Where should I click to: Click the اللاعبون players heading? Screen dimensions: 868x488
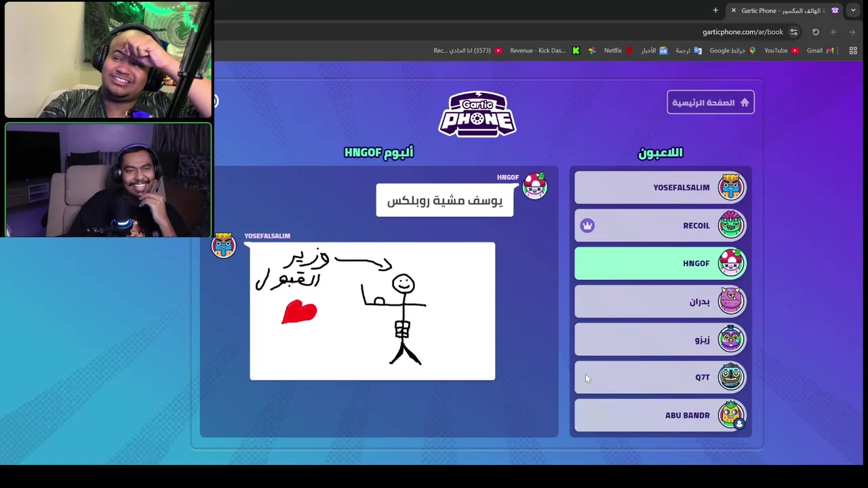[660, 153]
